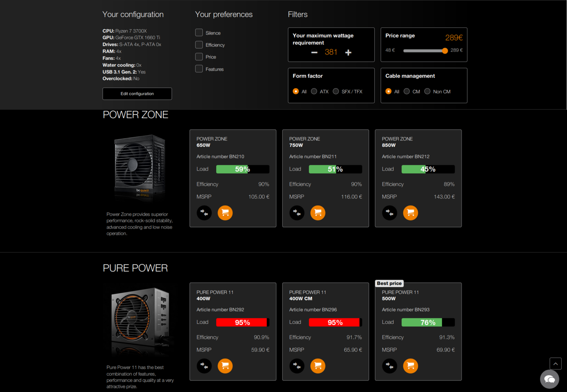Click the 76% load bar
The image size is (567, 392).
point(428,322)
